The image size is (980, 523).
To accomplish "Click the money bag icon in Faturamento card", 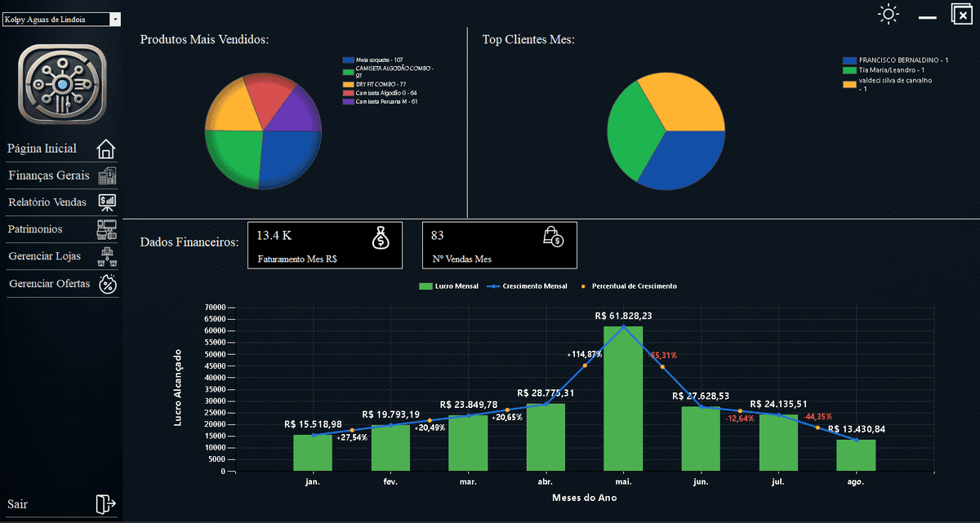I will (x=381, y=237).
